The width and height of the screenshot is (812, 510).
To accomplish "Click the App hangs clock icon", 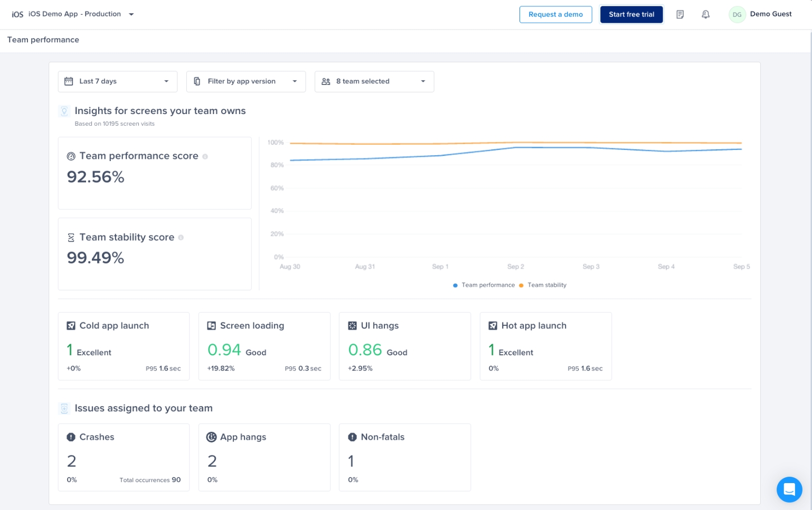I will (x=211, y=437).
